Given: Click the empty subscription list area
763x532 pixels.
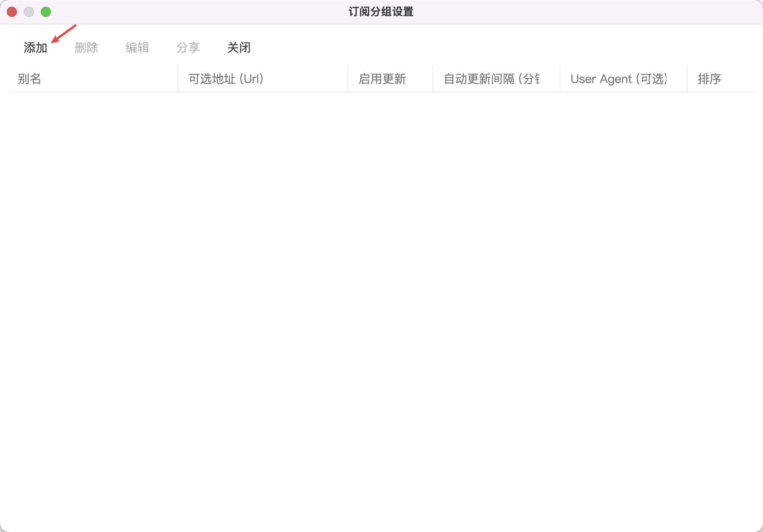Looking at the screenshot, I should [x=381, y=296].
